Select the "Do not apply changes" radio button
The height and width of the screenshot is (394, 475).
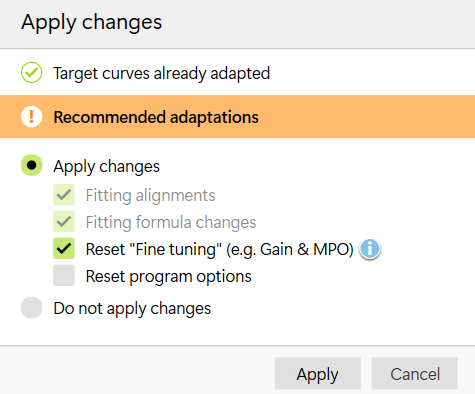tap(32, 307)
